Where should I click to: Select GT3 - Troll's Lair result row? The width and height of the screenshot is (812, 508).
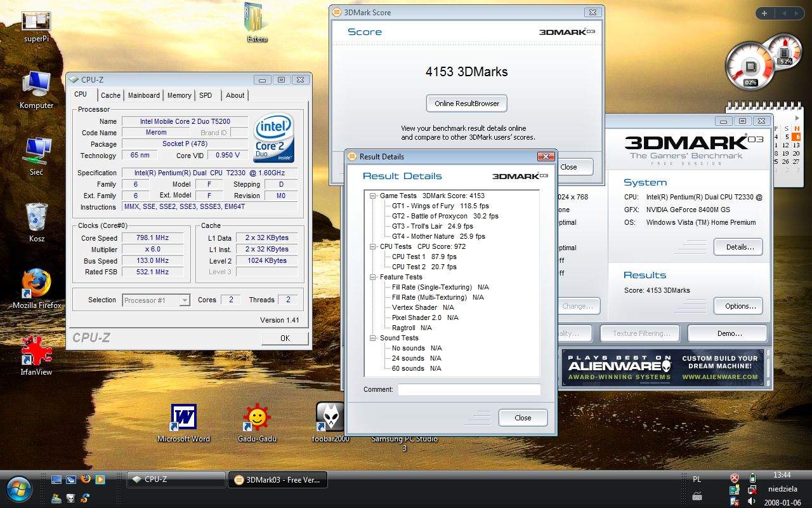click(x=433, y=226)
